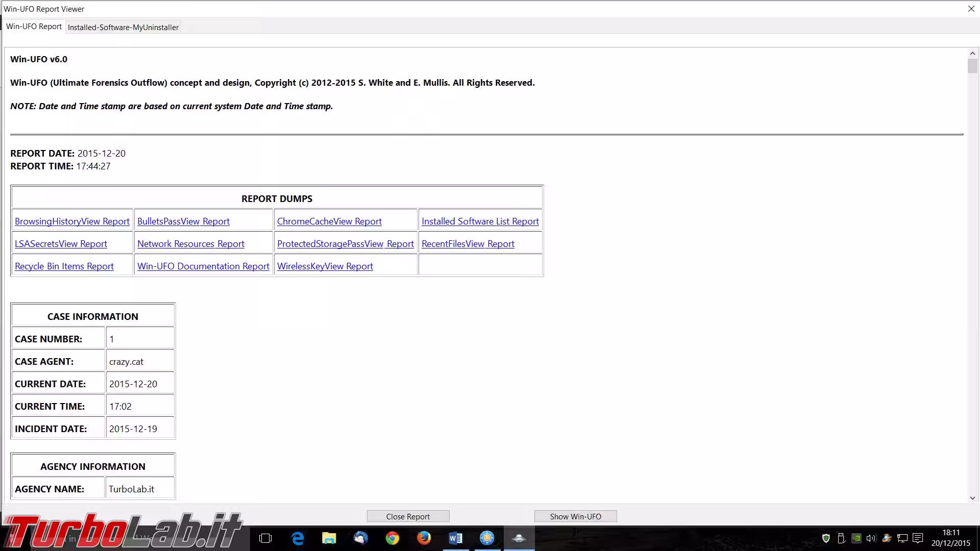Open the WirelessKeyView Report link
Screen dimensions: 980x551
pos(325,266)
